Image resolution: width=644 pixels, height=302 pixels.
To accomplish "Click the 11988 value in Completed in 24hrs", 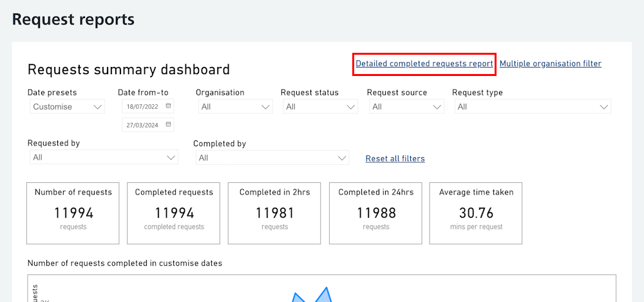I will pyautogui.click(x=376, y=213).
